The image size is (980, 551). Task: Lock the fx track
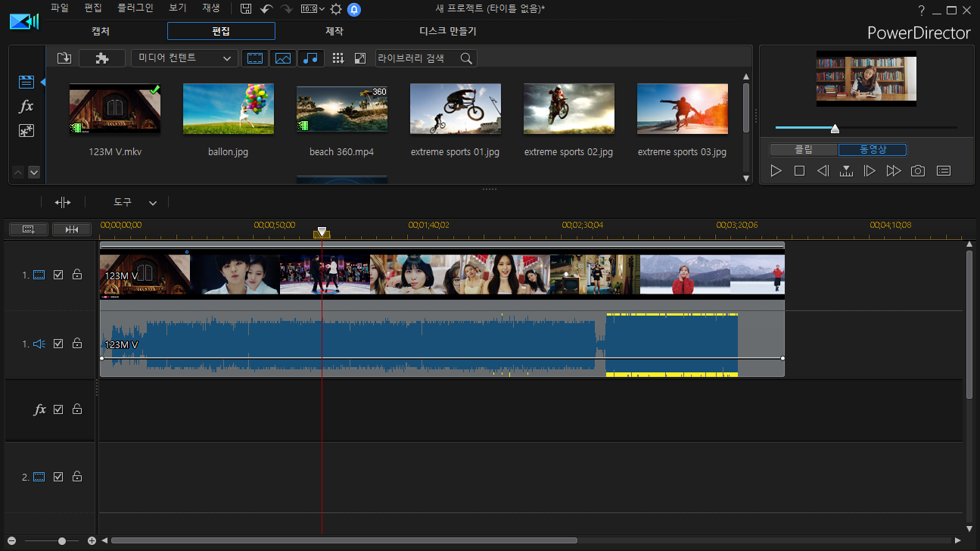77,409
